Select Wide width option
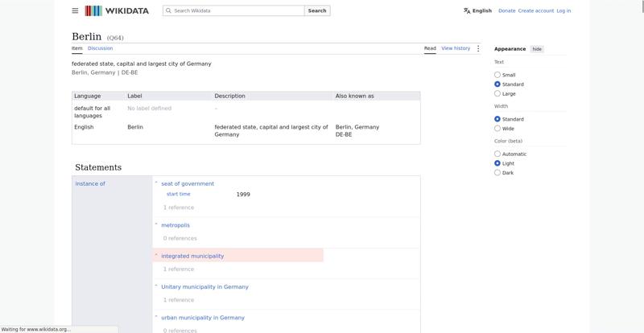Image resolution: width=644 pixels, height=333 pixels. (x=497, y=129)
